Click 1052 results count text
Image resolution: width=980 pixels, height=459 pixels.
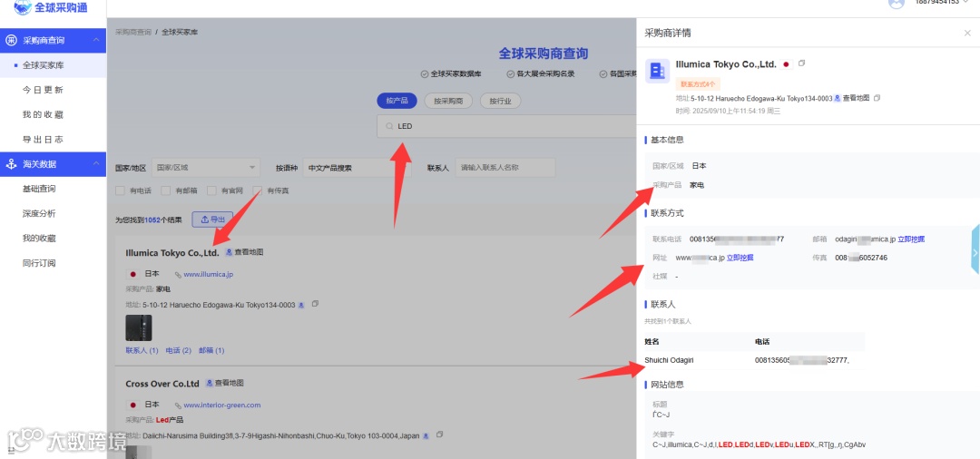tap(153, 220)
